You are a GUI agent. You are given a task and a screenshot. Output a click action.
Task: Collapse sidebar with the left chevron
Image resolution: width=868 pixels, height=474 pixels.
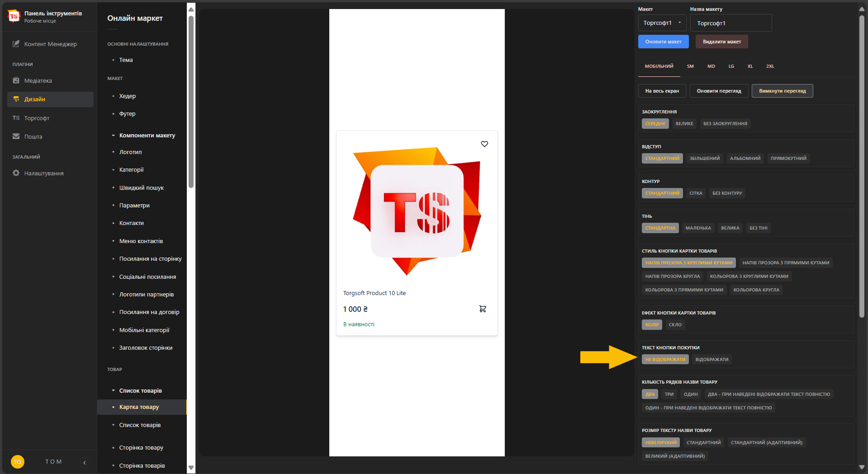(x=85, y=462)
